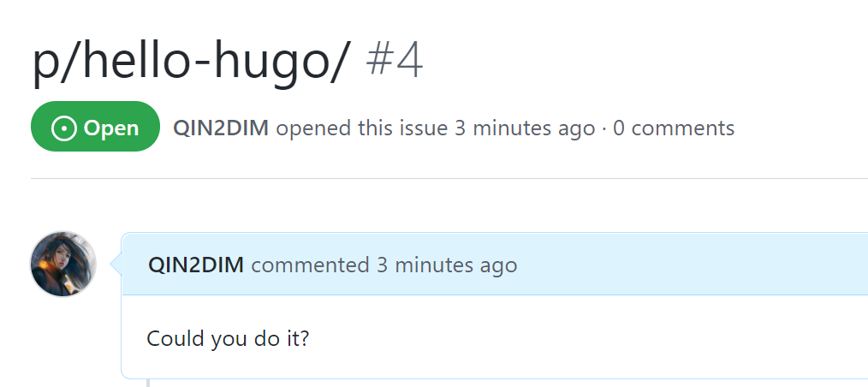Viewport: 868px width, 387px height.
Task: Click "3 minutes ago" in issue status line
Action: (x=524, y=128)
